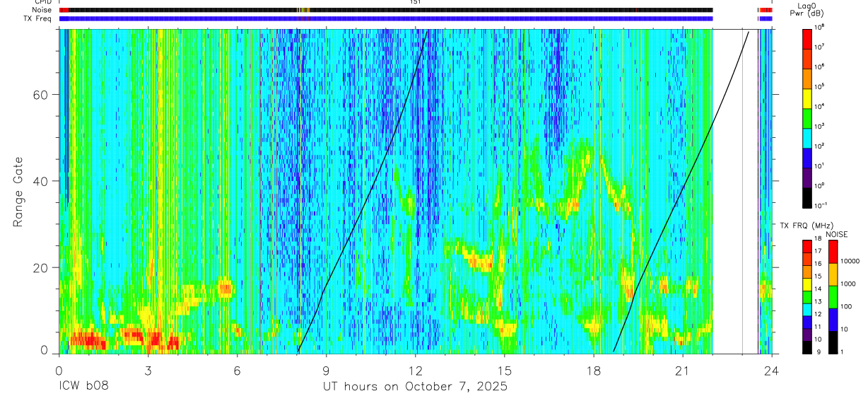Image resolution: width=868 pixels, height=401 pixels.
Task: Click the black bottom segment of TX FRQ colorbar
Action: 807,347
